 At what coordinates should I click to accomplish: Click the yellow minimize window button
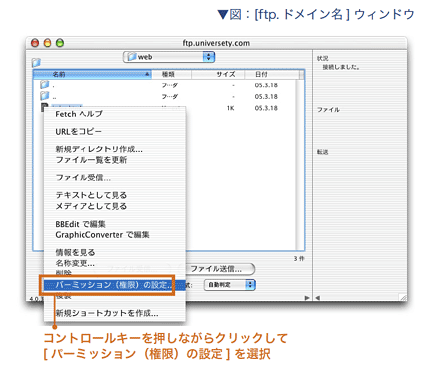[48, 43]
